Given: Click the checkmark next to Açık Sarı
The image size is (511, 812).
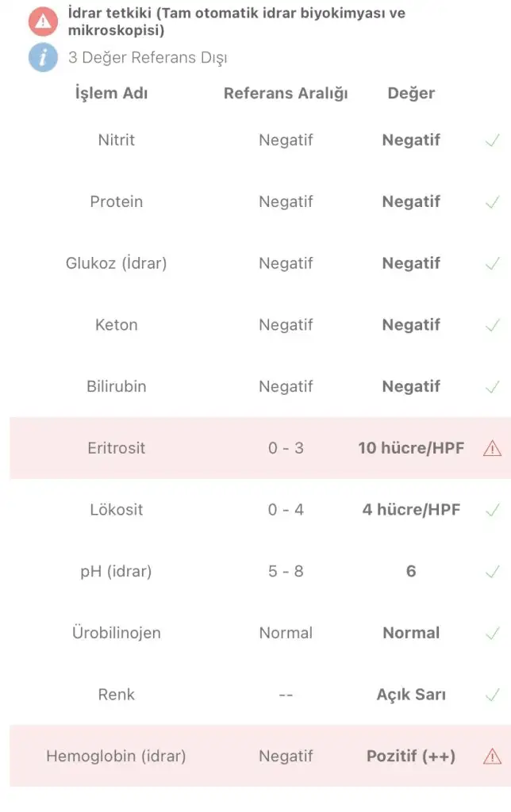Looking at the screenshot, I should coord(492,695).
